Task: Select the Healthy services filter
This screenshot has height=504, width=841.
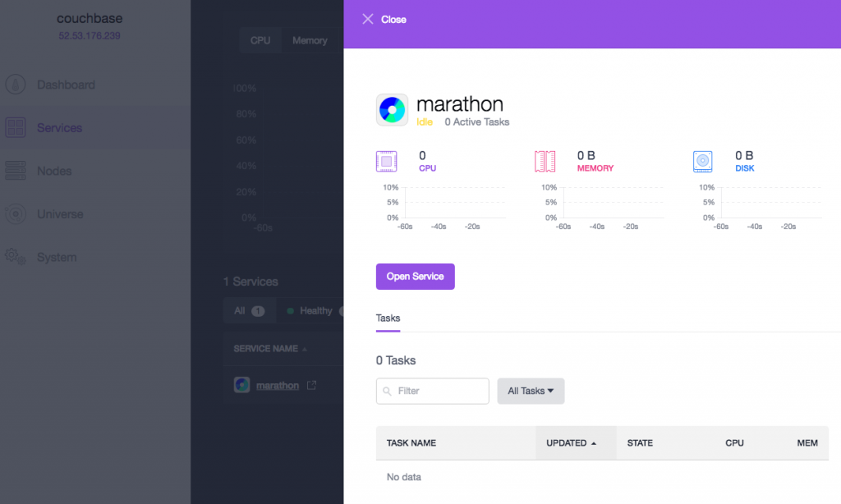Action: coord(310,310)
